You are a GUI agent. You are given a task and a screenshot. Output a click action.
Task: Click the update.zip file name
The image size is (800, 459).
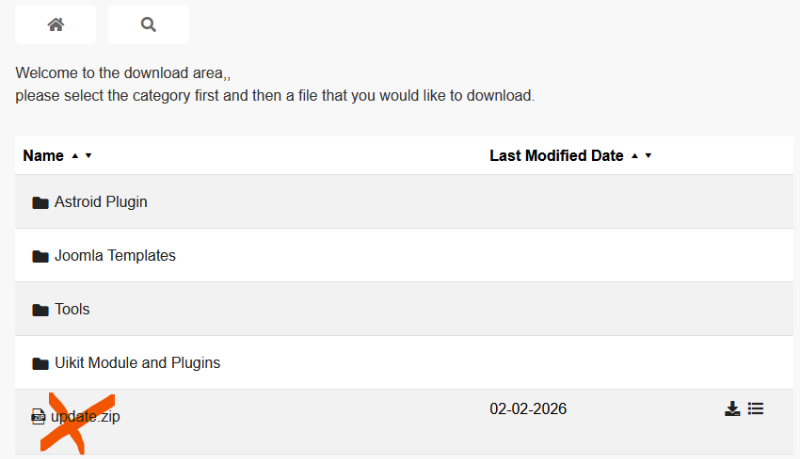[88, 417]
